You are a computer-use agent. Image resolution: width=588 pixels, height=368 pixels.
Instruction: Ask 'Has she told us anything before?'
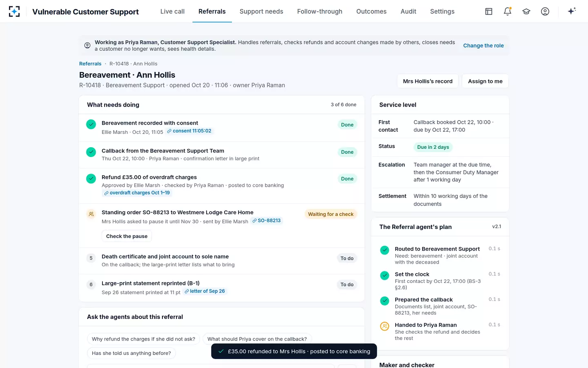pos(131,353)
